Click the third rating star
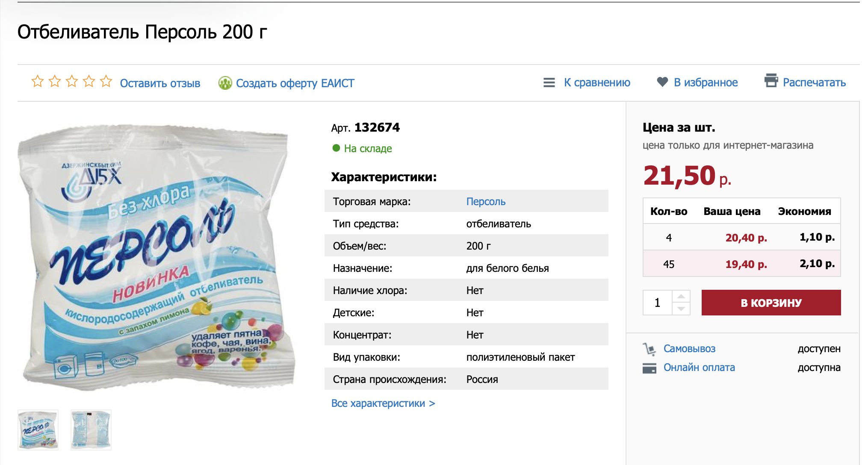Image resolution: width=868 pixels, height=465 pixels. [72, 81]
